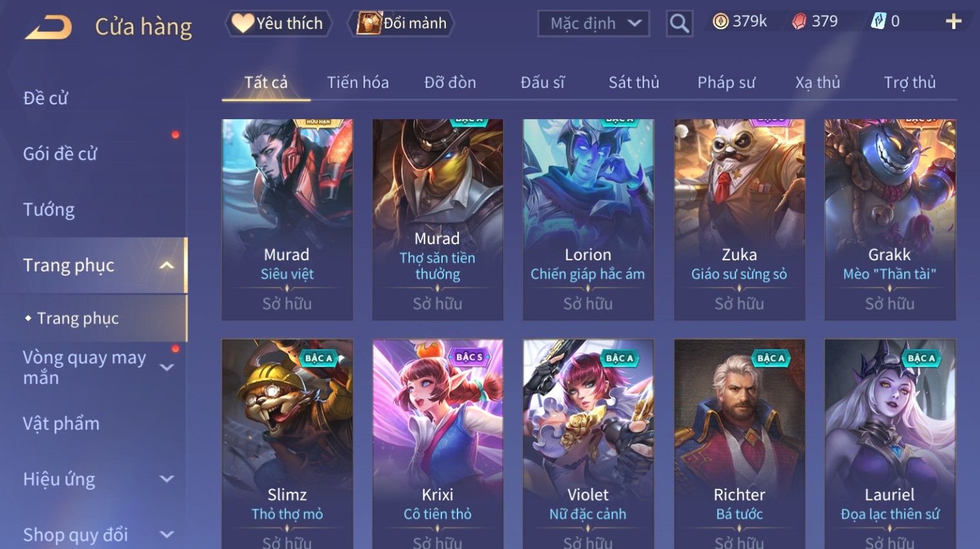Tap the plus icon to add currency
Viewport: 980px width, 549px height.
954,22
